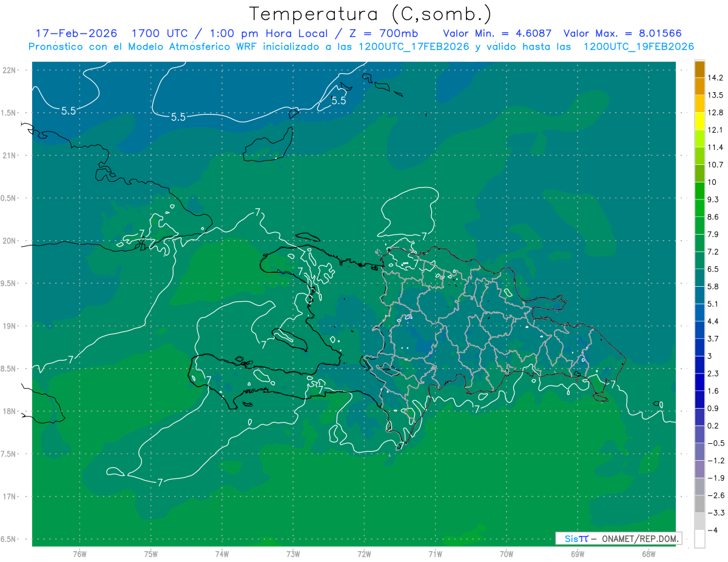
Task: Click the colorbar value "8.6"
Action: pos(713,216)
